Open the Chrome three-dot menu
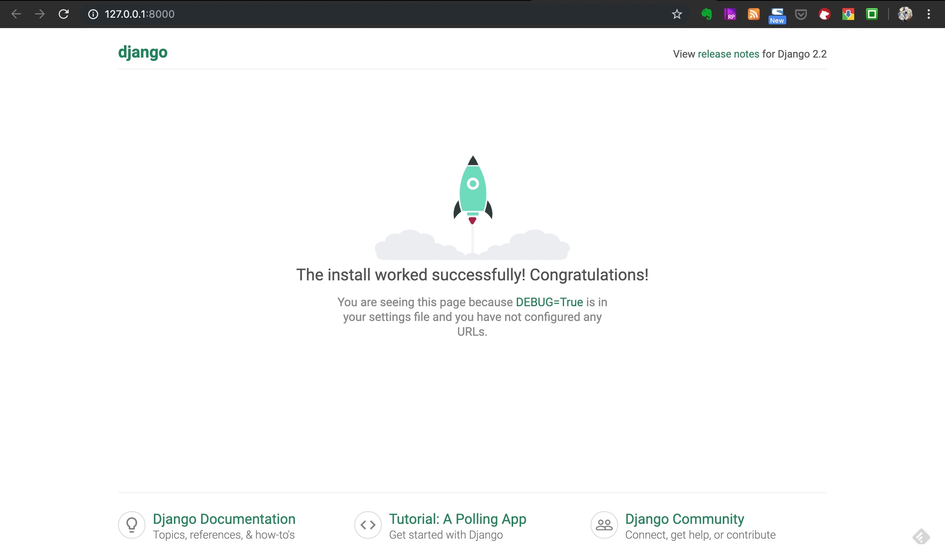Image resolution: width=945 pixels, height=560 pixels. 929,14
